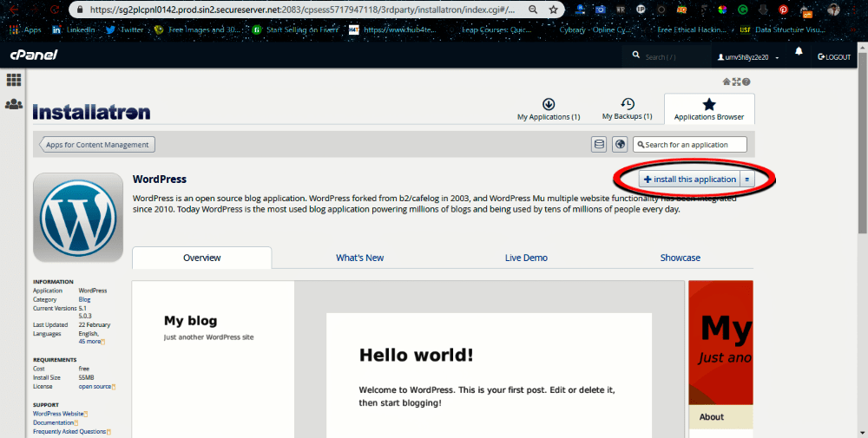The image size is (868, 438).
Task: Click the small home icon above Installatron tabs
Action: coord(727,82)
